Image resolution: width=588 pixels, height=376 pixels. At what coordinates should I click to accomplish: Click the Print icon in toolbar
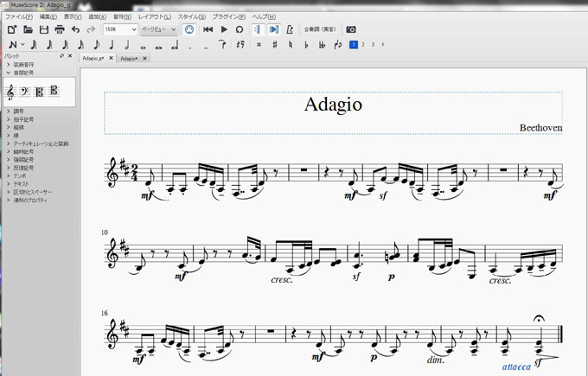click(59, 29)
